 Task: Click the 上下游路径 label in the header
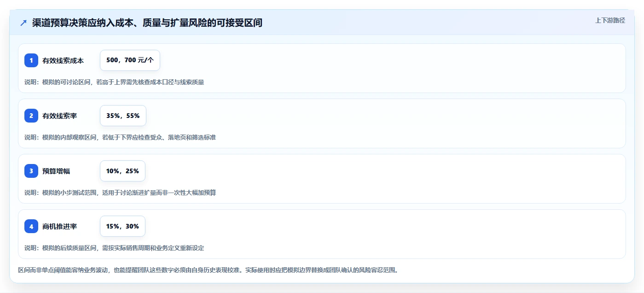(x=610, y=20)
